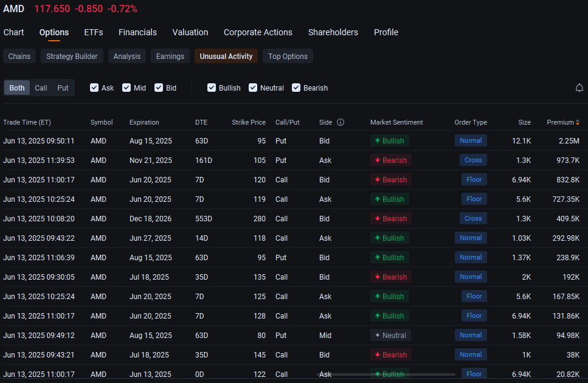Viewport: 588px width, 383px height.
Task: Click the Trade Time (ET) column header
Action: [x=27, y=122]
